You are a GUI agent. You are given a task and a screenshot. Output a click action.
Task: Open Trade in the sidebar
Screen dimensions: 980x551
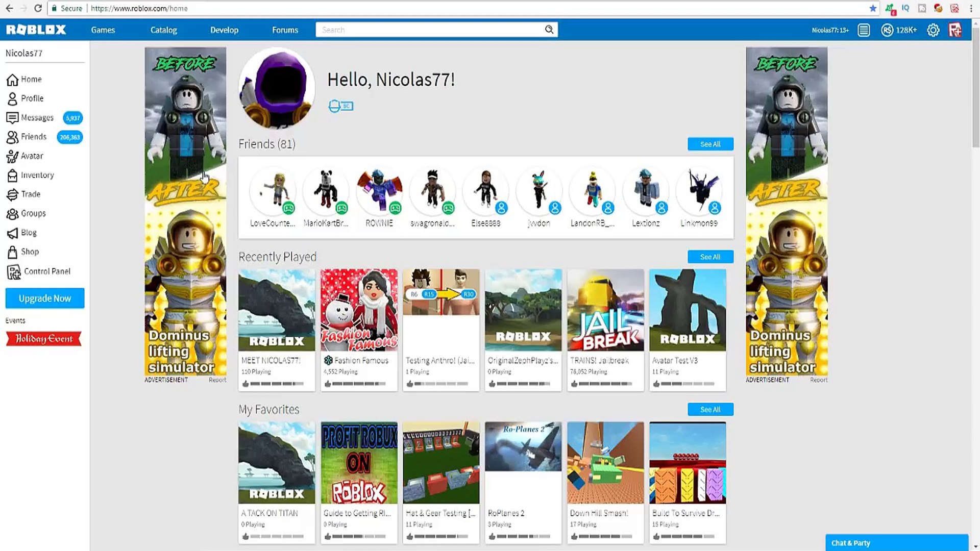(x=31, y=194)
